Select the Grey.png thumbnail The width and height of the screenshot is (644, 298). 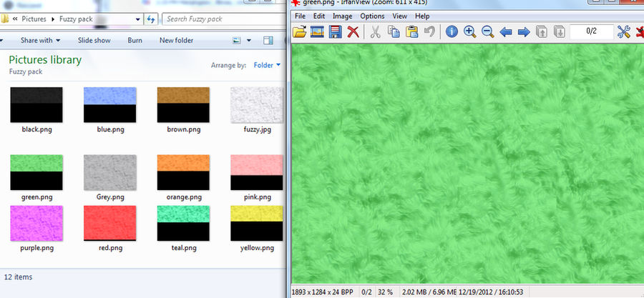(x=109, y=172)
